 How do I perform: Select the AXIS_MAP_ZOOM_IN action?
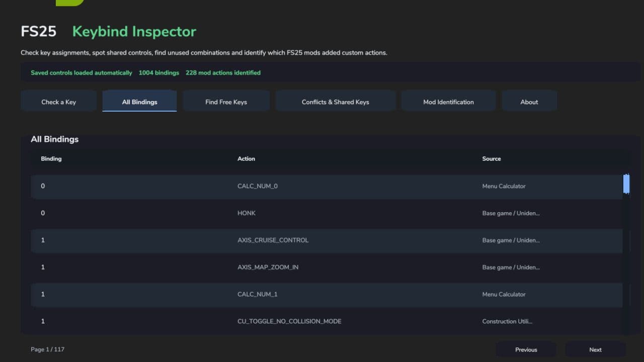coord(268,267)
